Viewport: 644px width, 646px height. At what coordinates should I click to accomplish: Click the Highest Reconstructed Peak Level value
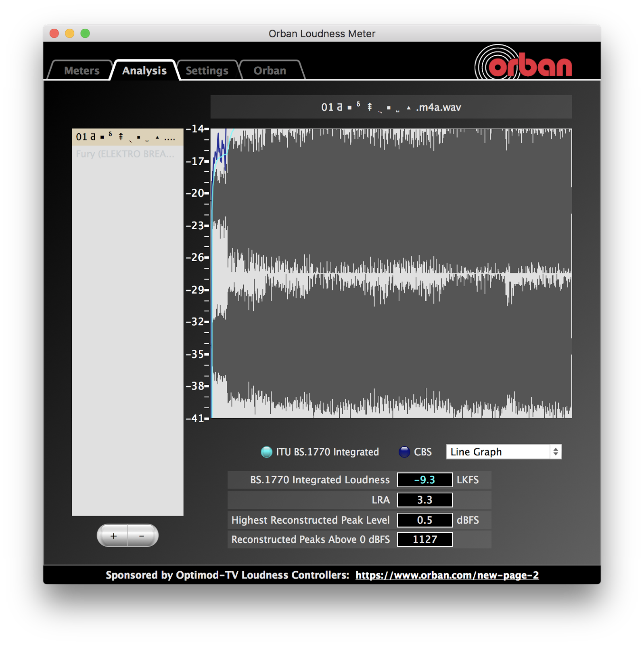(x=425, y=520)
